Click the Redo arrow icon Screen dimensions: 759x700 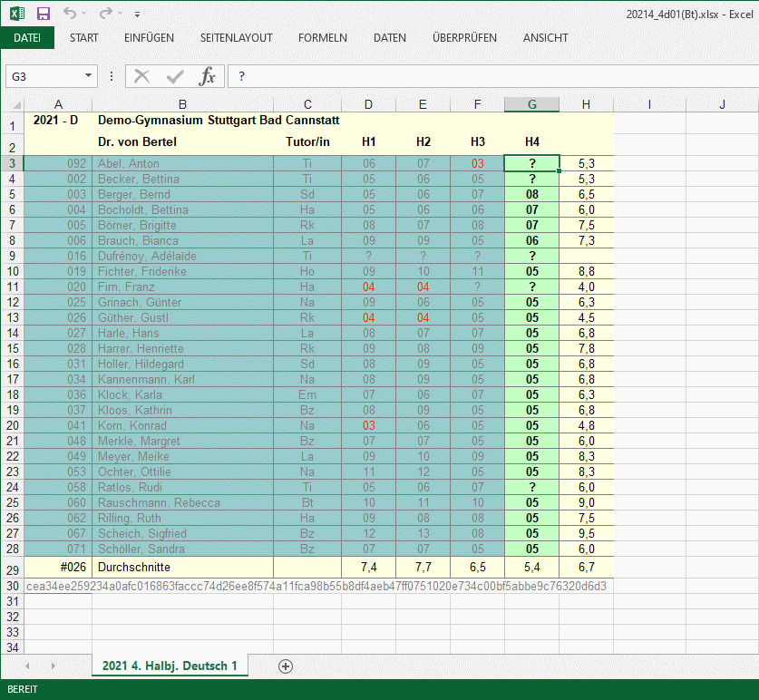coord(106,14)
